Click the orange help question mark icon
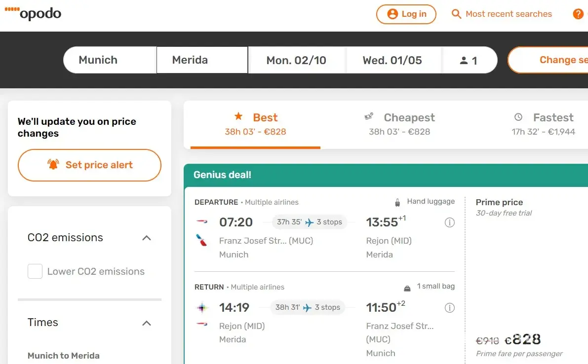The image size is (588, 364). pyautogui.click(x=578, y=14)
